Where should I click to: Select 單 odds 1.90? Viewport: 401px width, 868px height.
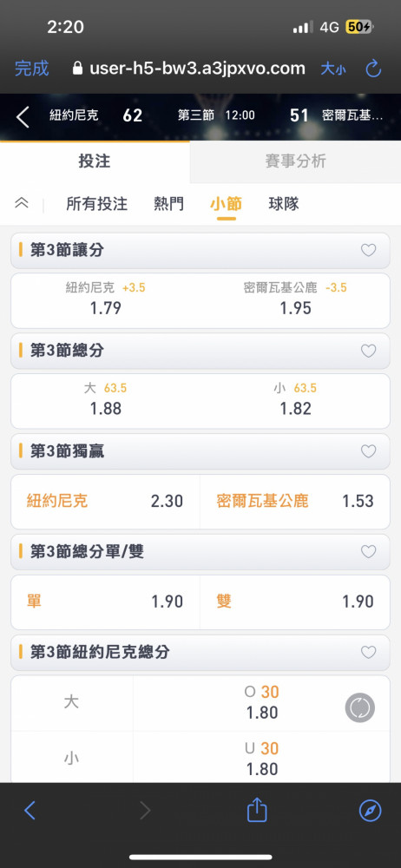tap(105, 602)
